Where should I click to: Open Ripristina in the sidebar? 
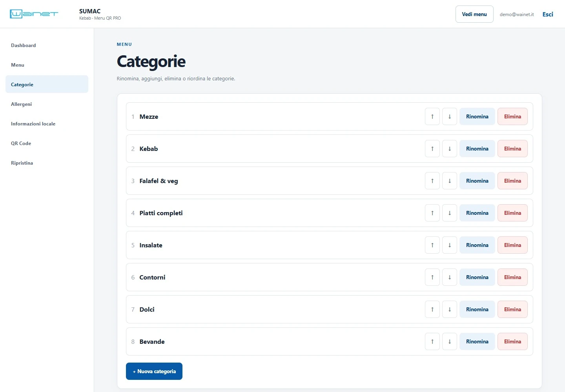[47, 163]
